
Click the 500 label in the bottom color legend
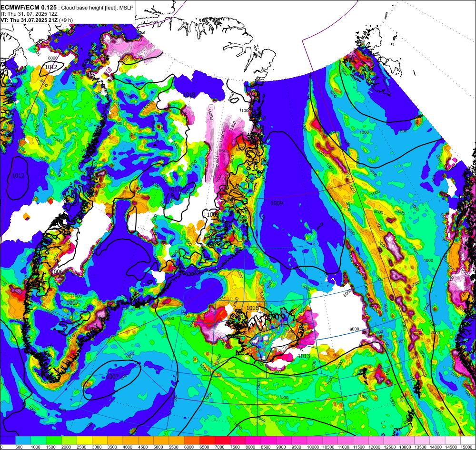coord(19,447)
